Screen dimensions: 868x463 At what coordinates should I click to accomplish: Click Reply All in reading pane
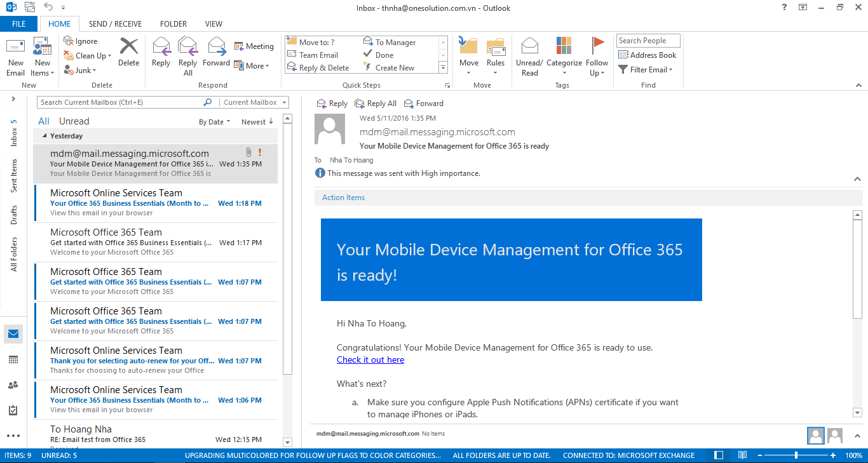click(376, 104)
